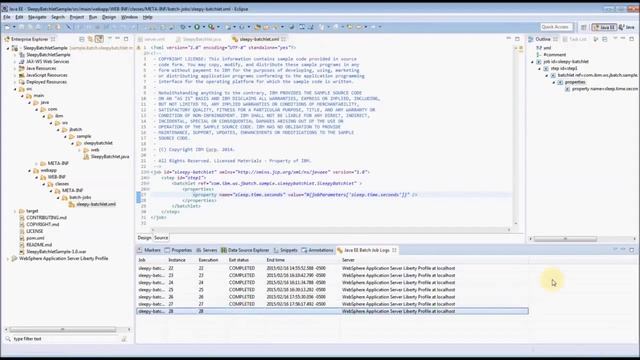Open the Navigate menu
640x360 pixels.
[37, 17]
